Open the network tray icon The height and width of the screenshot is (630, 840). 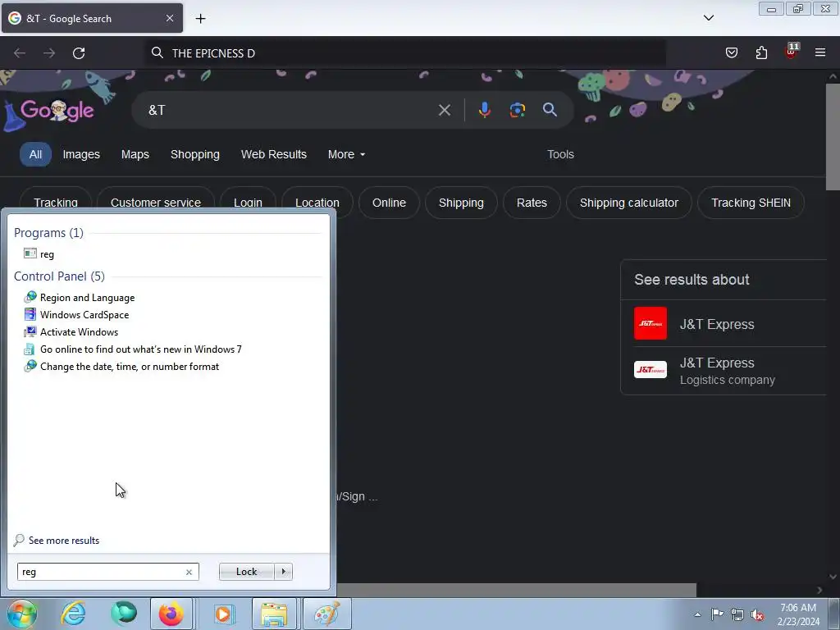point(737,614)
